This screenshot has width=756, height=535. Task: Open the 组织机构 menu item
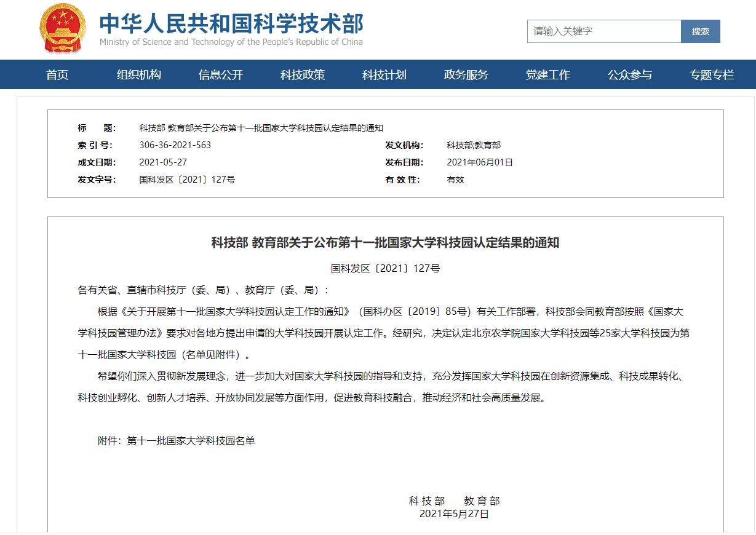(x=139, y=75)
